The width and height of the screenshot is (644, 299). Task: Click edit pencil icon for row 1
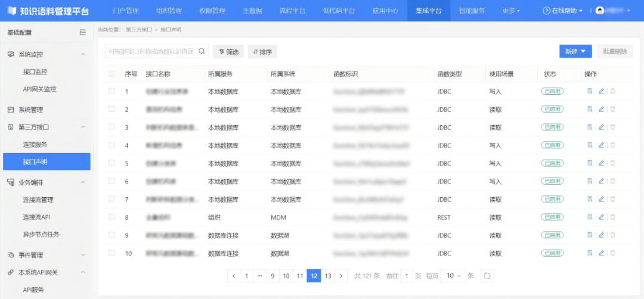[x=601, y=91]
